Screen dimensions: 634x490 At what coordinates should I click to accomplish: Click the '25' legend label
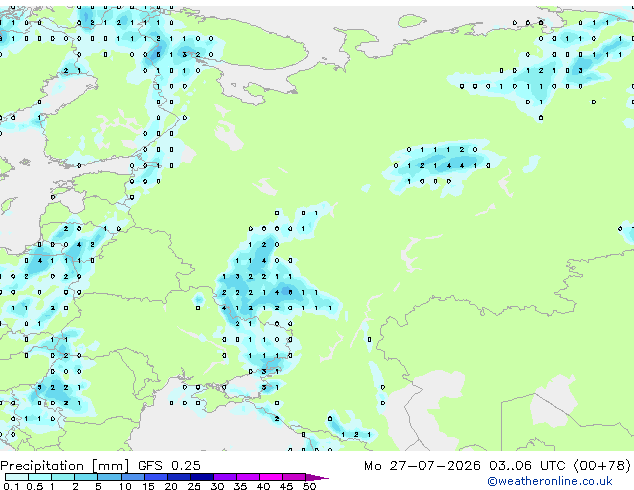point(194,486)
